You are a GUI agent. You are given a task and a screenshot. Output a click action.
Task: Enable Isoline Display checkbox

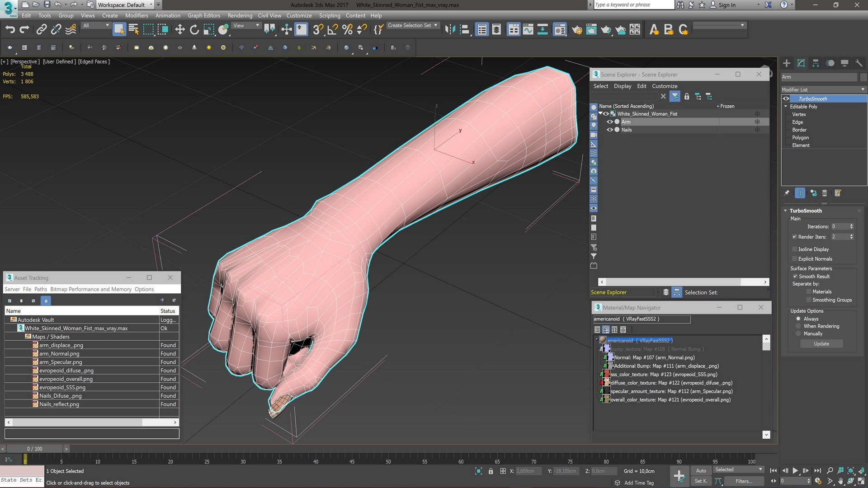[x=795, y=249]
